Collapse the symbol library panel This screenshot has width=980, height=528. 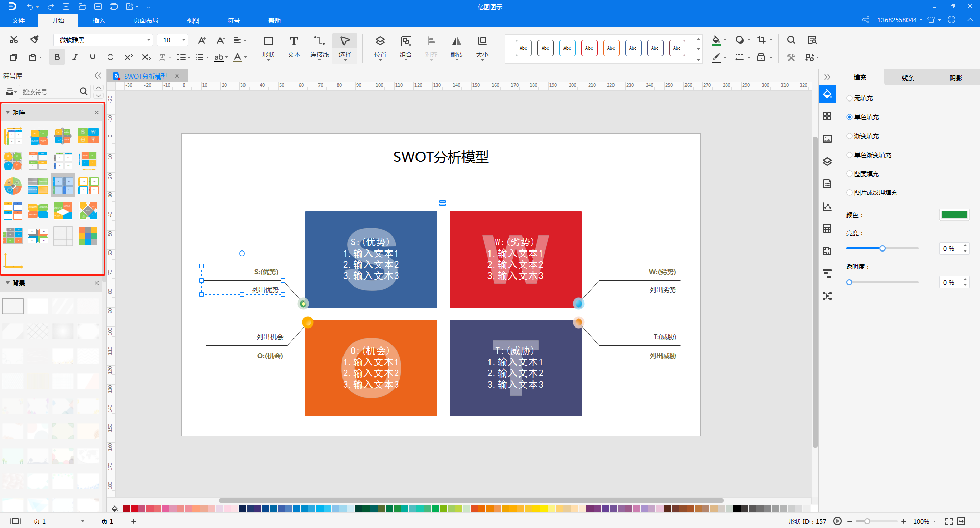98,76
